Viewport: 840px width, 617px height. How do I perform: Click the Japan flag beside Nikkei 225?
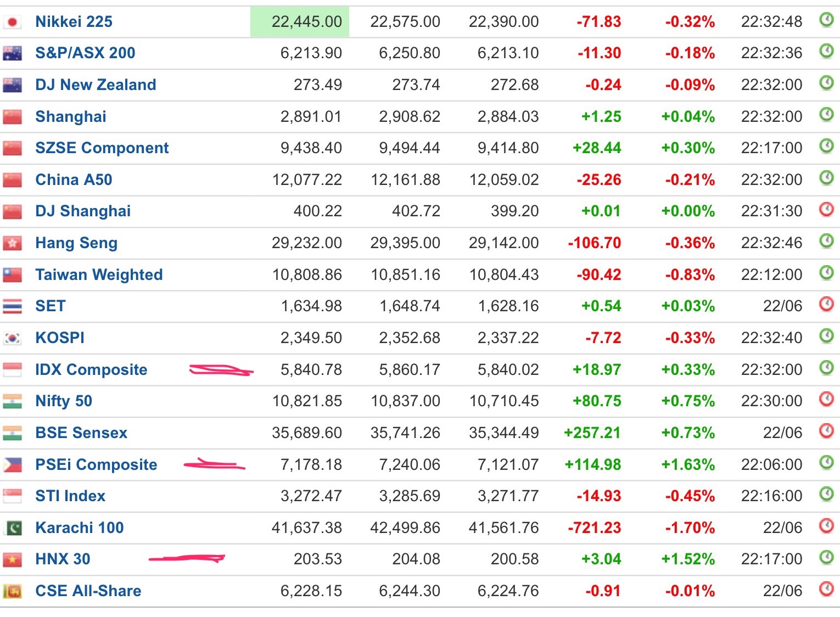pyautogui.click(x=12, y=22)
